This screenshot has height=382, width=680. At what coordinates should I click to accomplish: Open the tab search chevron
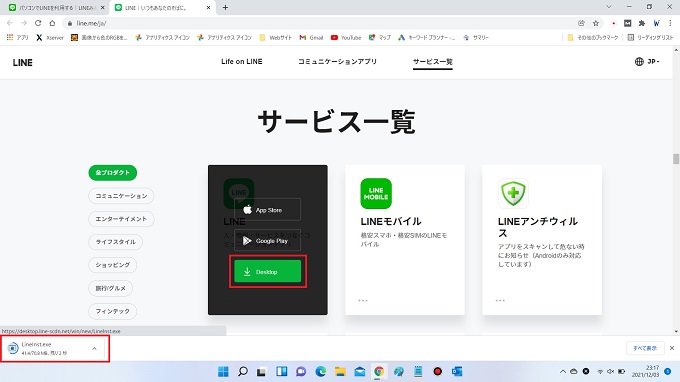point(609,7)
